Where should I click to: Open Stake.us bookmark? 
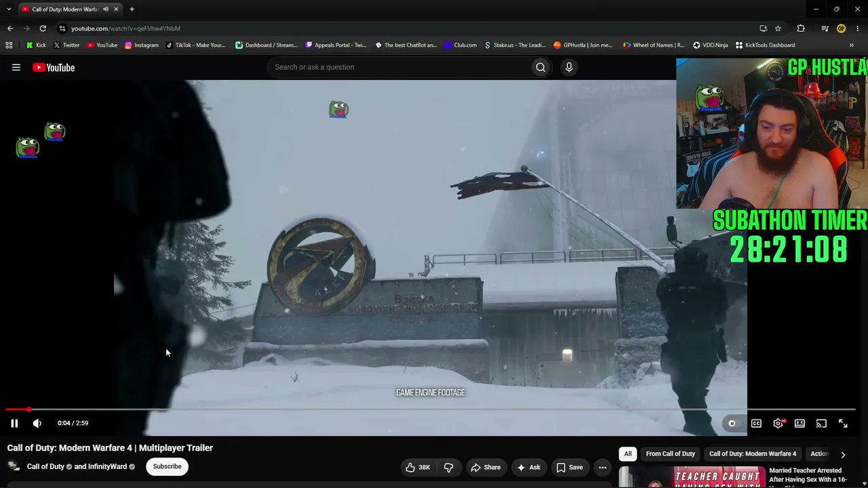[515, 45]
